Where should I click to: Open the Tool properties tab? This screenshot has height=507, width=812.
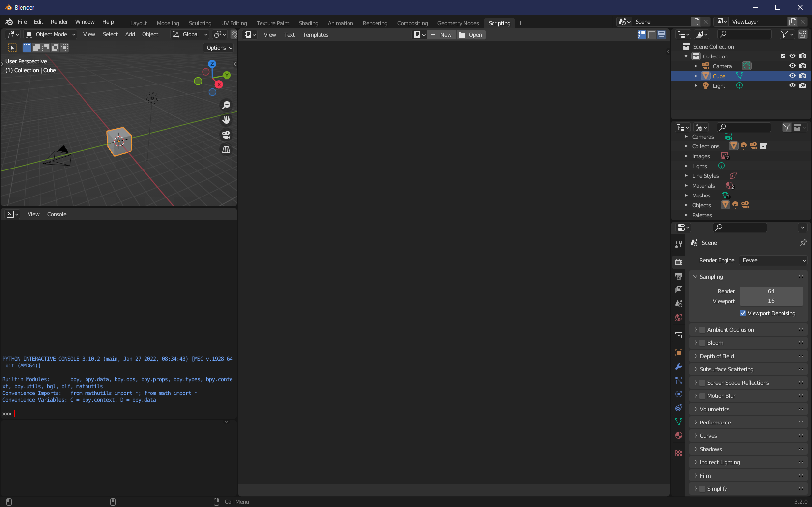(x=679, y=245)
